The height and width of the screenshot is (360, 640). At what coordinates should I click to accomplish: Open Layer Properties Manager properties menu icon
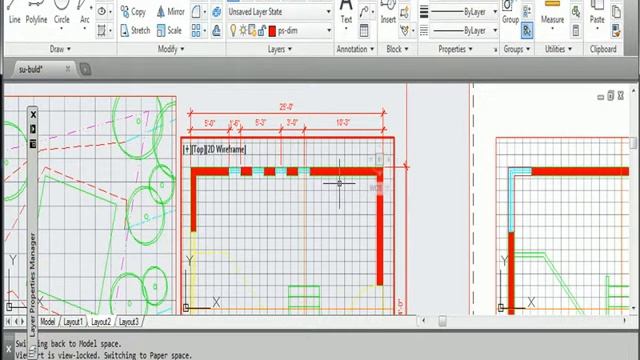pyautogui.click(x=33, y=144)
